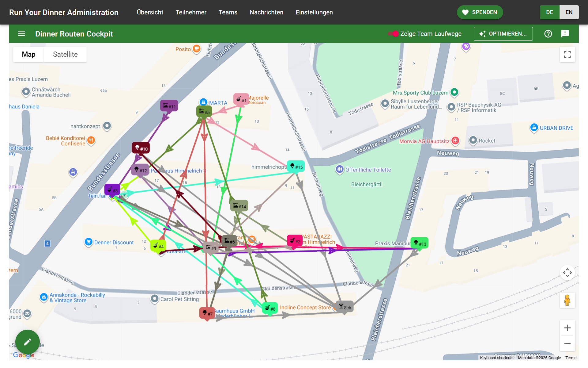
Task: Open the feedback message icon
Action: point(565,34)
